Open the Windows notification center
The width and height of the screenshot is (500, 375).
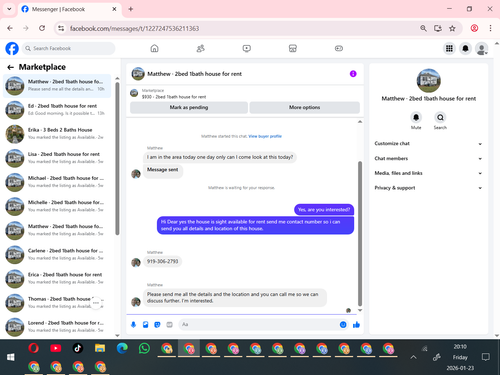pyautogui.click(x=486, y=357)
